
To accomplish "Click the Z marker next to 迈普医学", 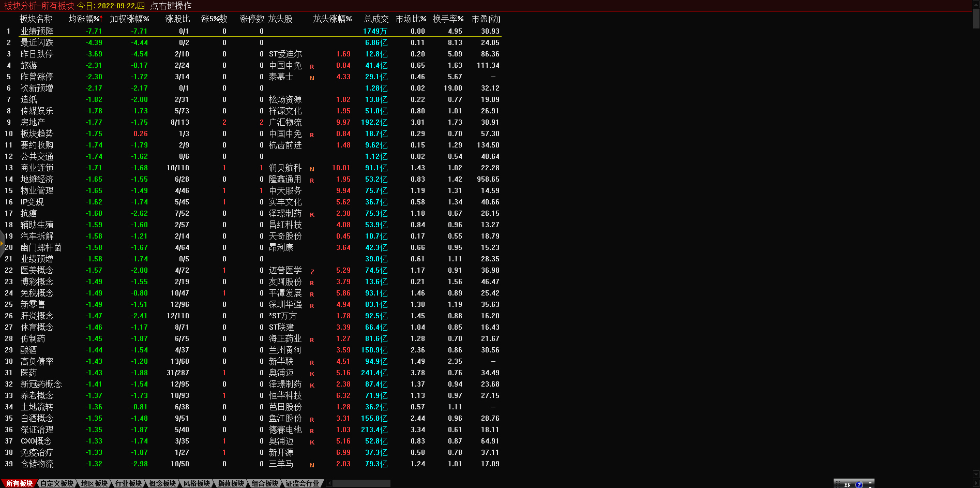I will pos(312,272).
